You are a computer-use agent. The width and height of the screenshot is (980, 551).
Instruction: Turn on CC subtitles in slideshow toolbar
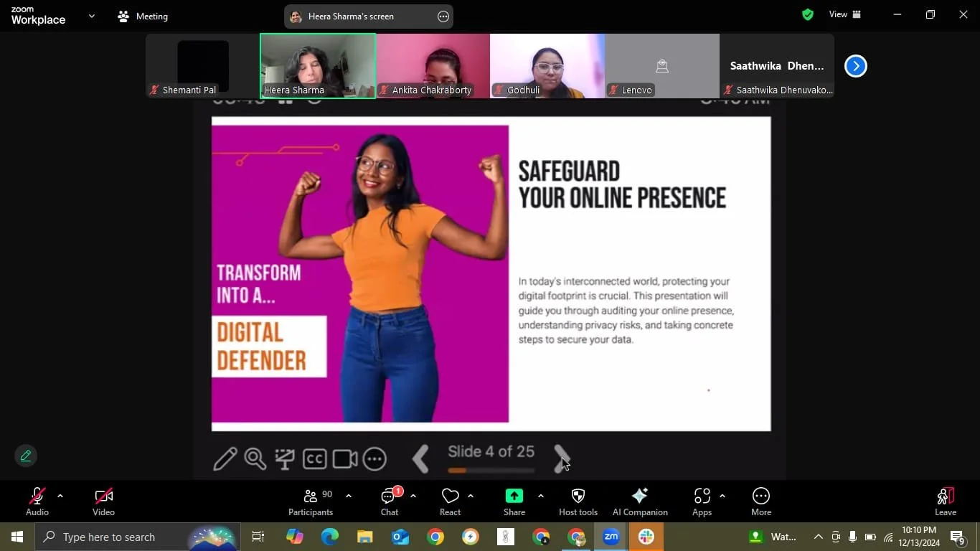[x=315, y=459]
